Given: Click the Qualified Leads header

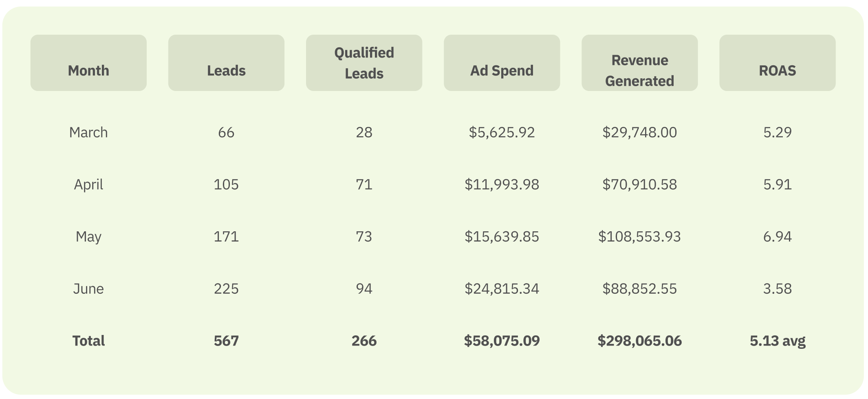Looking at the screenshot, I should click(x=364, y=63).
